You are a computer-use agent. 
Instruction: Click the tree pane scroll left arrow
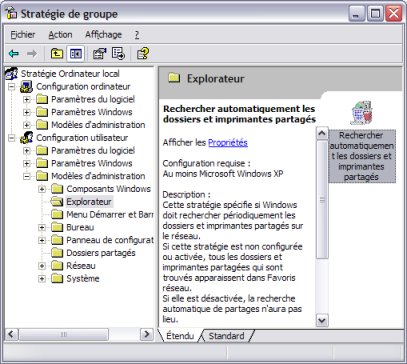point(12,334)
